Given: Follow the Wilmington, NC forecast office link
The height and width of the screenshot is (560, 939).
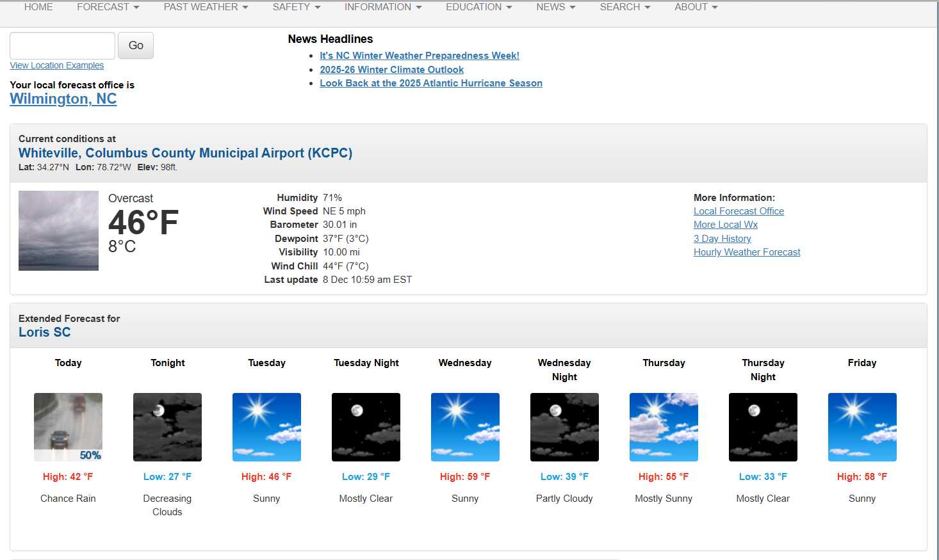Looking at the screenshot, I should click(63, 99).
